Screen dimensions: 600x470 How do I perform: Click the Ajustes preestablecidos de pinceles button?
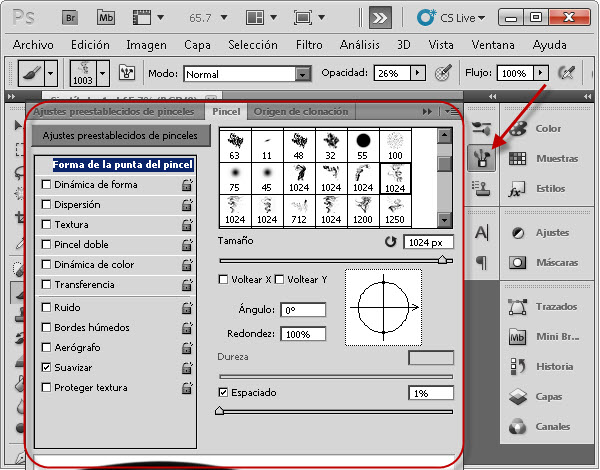121,135
